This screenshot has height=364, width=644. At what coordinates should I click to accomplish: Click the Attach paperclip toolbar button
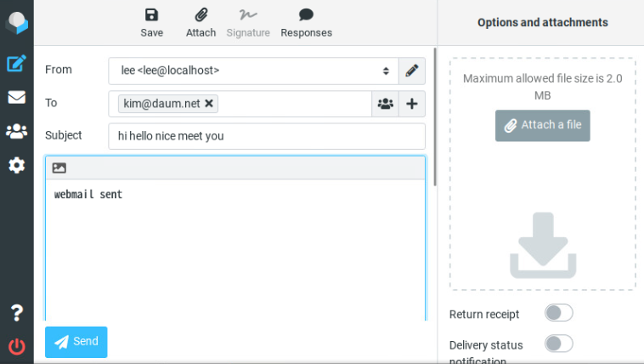click(201, 23)
